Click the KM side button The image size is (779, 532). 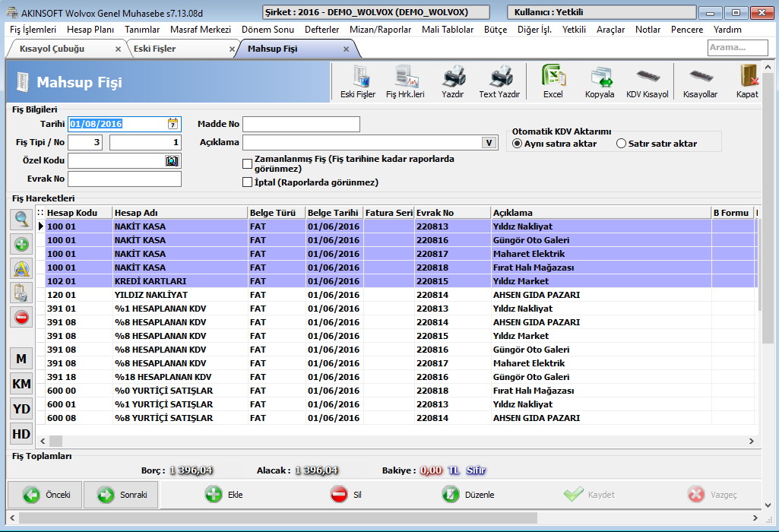(x=21, y=384)
